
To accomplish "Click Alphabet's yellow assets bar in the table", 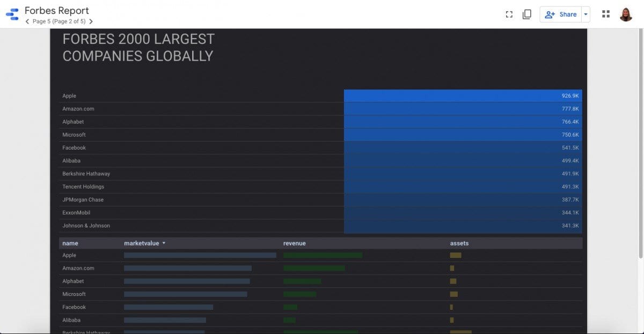I will point(453,281).
